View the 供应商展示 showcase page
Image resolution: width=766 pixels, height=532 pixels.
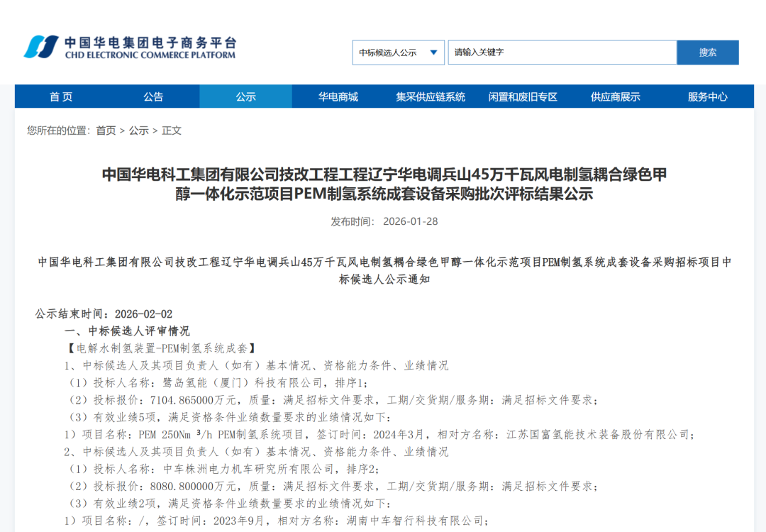pyautogui.click(x=614, y=96)
